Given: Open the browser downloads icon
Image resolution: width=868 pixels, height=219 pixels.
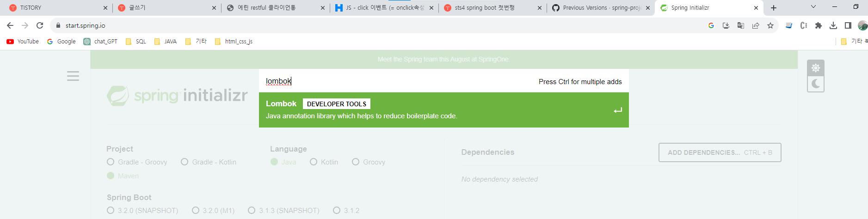Looking at the screenshot, I should (x=833, y=25).
